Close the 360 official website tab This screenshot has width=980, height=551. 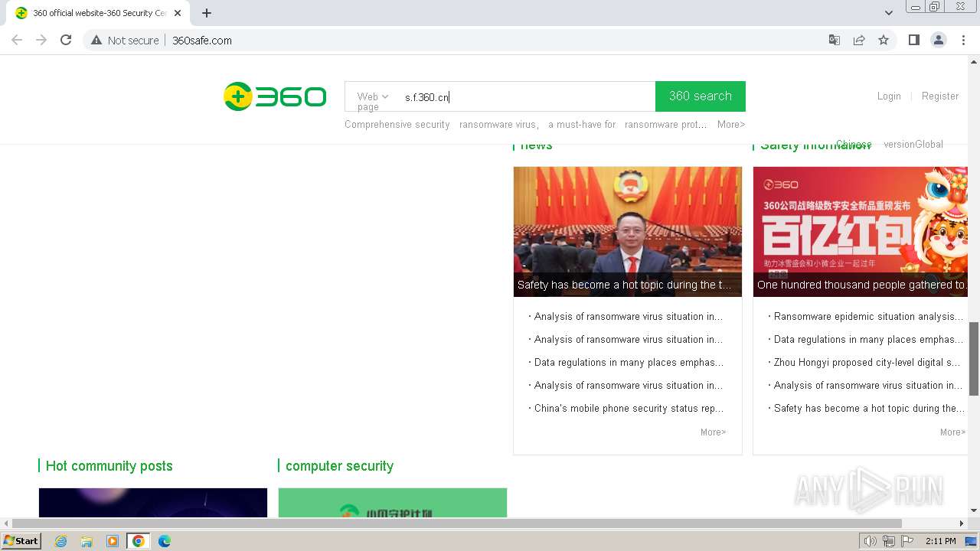click(x=177, y=13)
